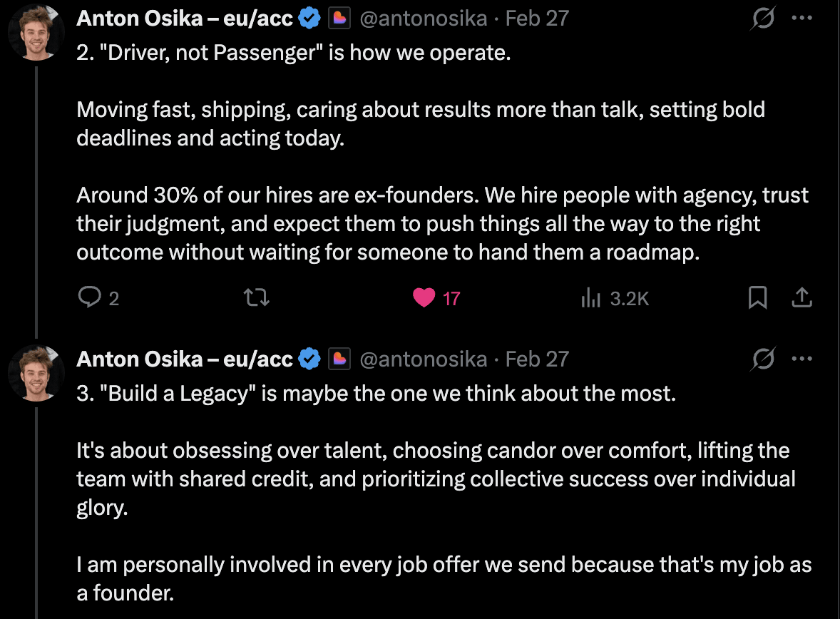Viewport: 840px width, 619px height.
Task: Open more options on Build a Legacy tweet
Action: pyautogui.click(x=802, y=359)
